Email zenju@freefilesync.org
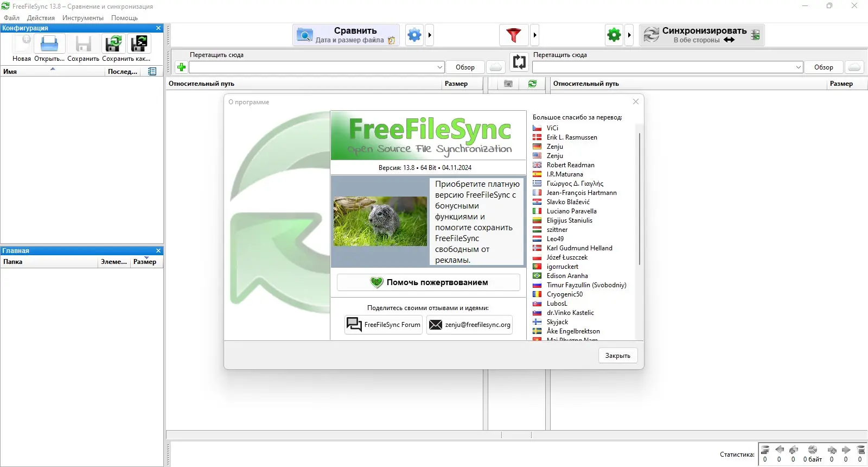The height and width of the screenshot is (467, 868). click(469, 325)
